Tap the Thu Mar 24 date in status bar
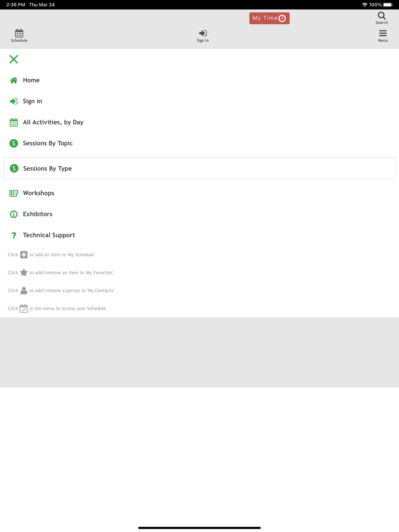Image resolution: width=399 pixels, height=532 pixels. click(42, 5)
